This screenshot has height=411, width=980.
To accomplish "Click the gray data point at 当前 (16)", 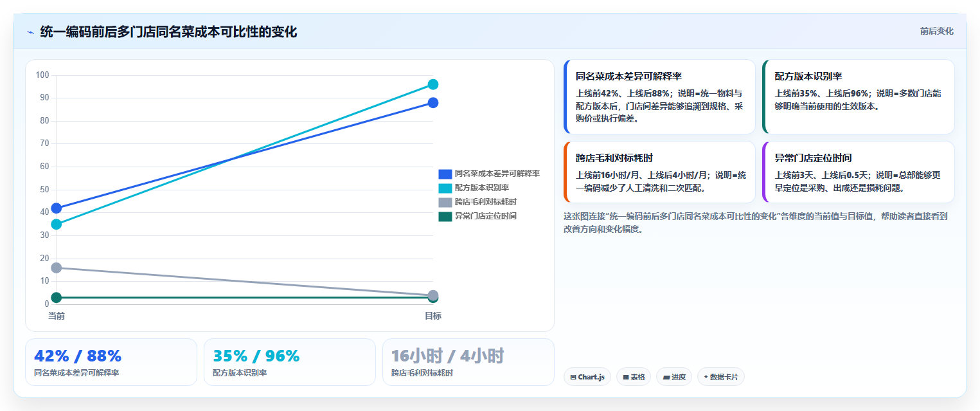I will (x=57, y=268).
